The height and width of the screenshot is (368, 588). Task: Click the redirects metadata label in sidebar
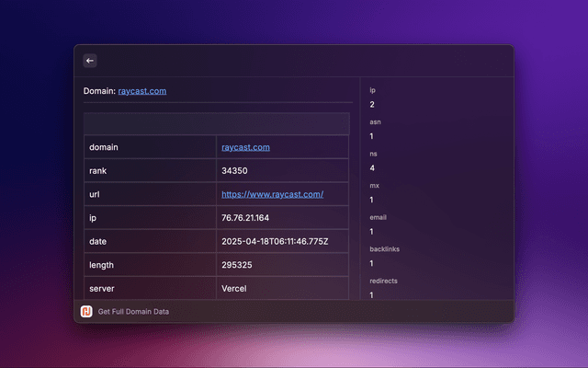(x=383, y=281)
